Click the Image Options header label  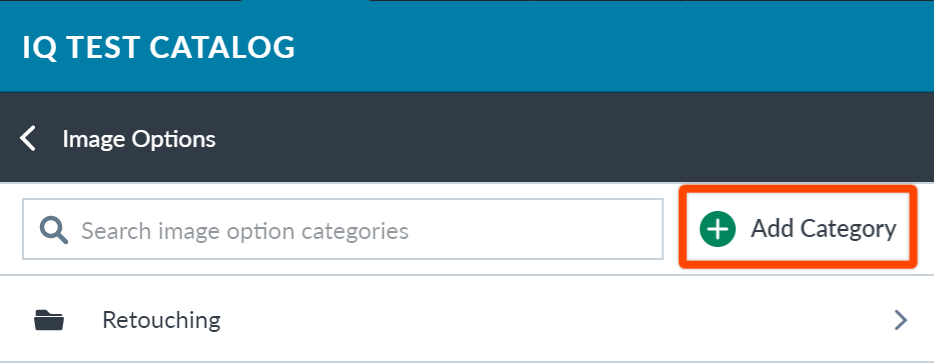(x=139, y=139)
